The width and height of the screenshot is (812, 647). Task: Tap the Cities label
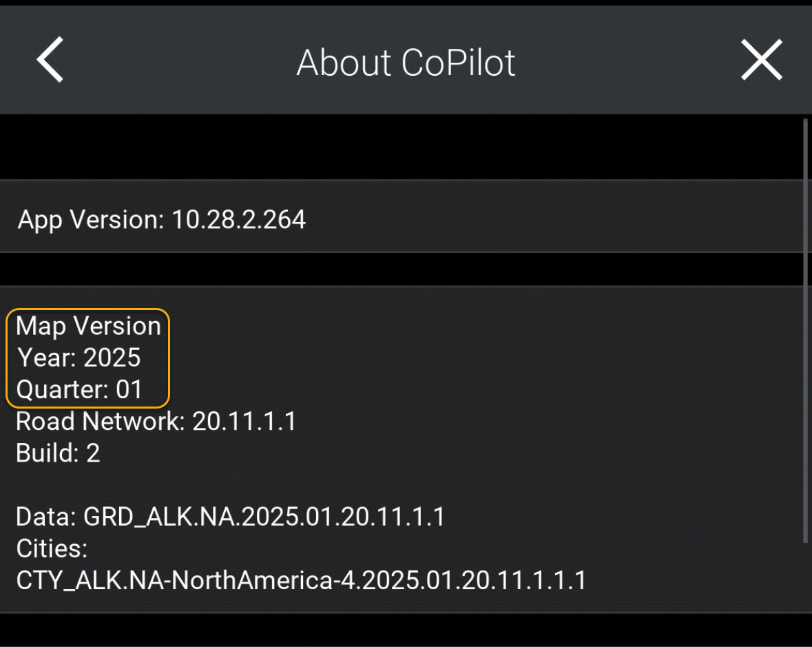[x=52, y=548]
